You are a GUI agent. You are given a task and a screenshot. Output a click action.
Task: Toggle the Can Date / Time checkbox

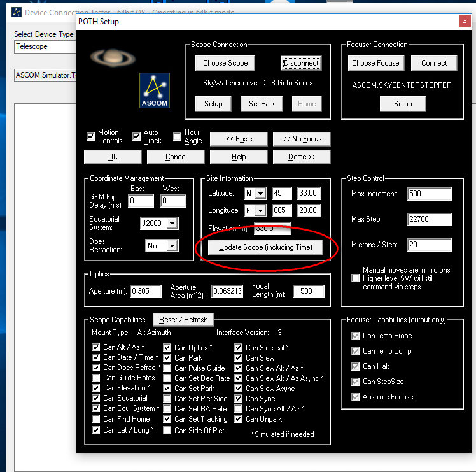pos(96,358)
